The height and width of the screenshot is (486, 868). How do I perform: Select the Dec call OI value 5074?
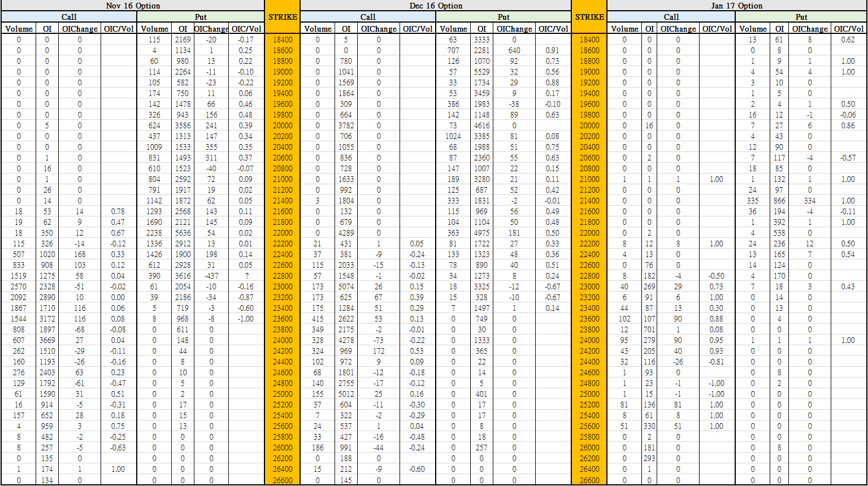[x=346, y=287]
